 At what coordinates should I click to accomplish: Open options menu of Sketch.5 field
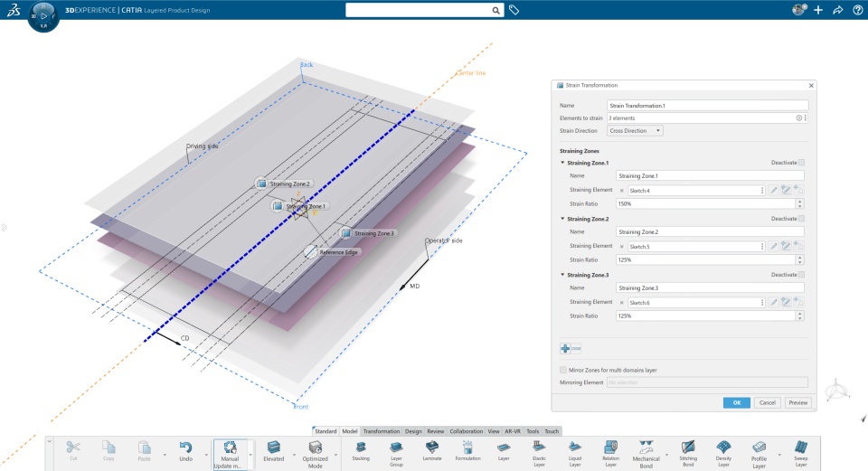point(762,246)
